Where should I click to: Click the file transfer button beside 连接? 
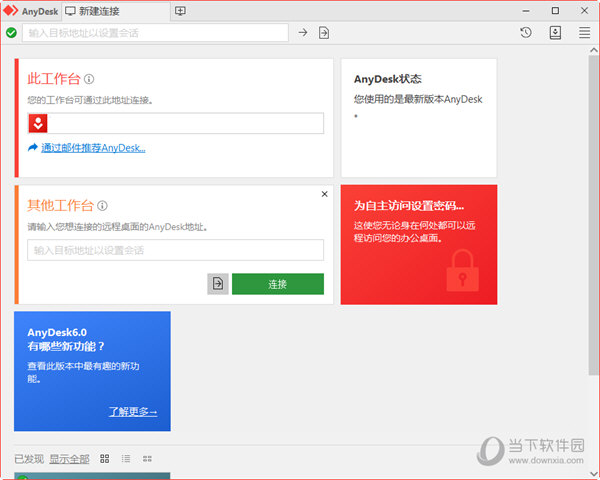pos(218,284)
